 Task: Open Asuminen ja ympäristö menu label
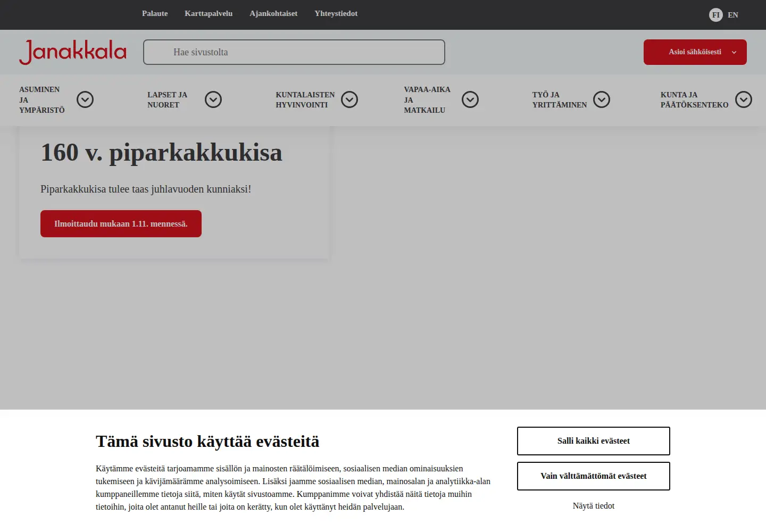42,99
